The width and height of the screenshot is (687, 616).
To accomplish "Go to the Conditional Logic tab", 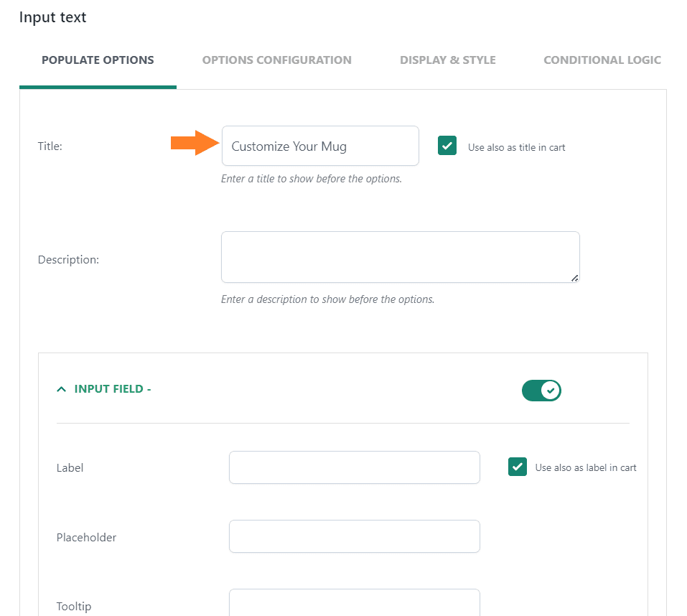I will pyautogui.click(x=602, y=60).
